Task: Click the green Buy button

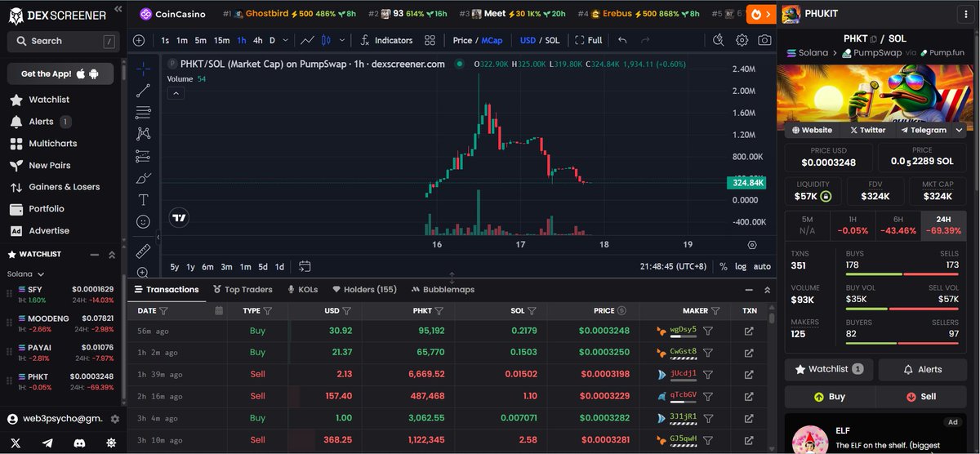Action: [x=829, y=396]
